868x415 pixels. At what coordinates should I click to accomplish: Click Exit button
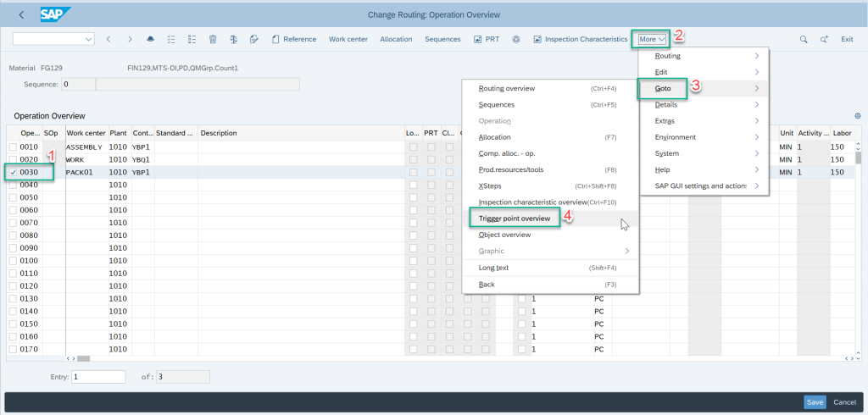[847, 39]
